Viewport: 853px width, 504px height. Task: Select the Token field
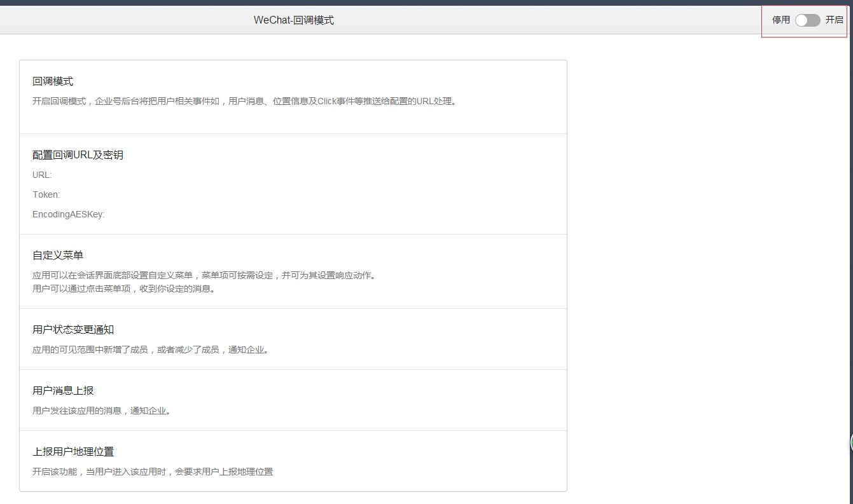coord(46,194)
